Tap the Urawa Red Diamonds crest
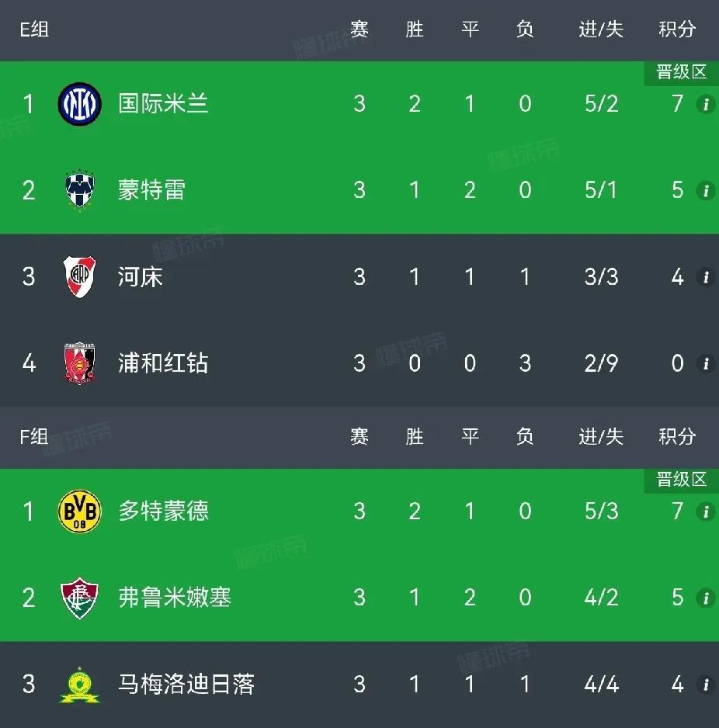Image resolution: width=719 pixels, height=728 pixels. pos(79,363)
